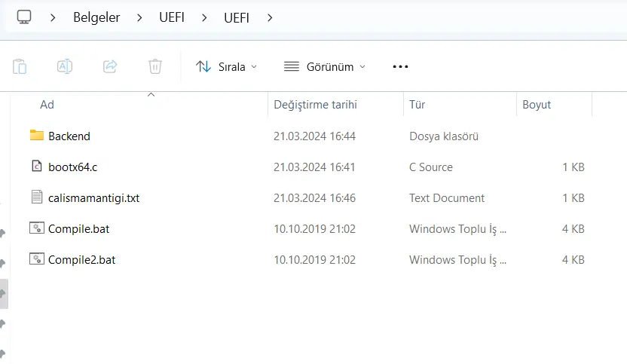
Task: Open the Görünüm view dropdown
Action: point(325,67)
